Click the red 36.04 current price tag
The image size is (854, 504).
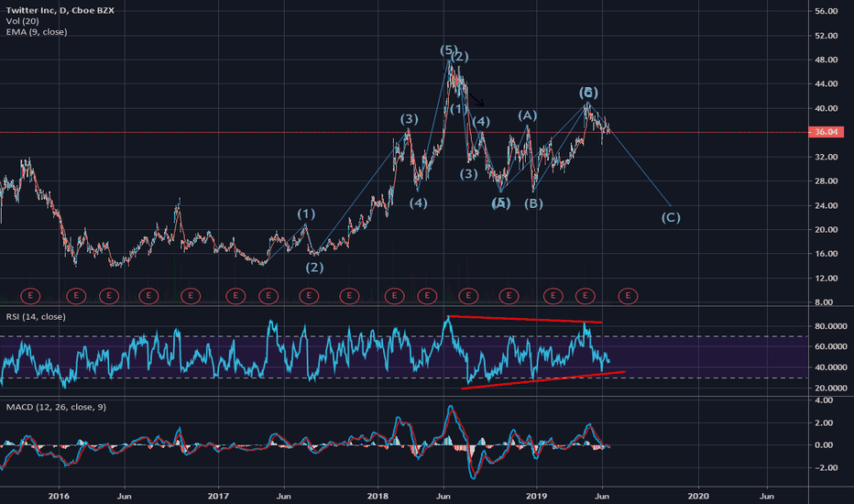827,132
